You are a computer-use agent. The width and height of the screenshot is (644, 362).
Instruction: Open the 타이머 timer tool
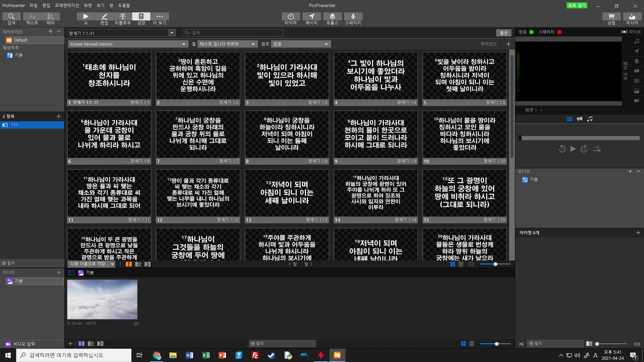coord(290,18)
